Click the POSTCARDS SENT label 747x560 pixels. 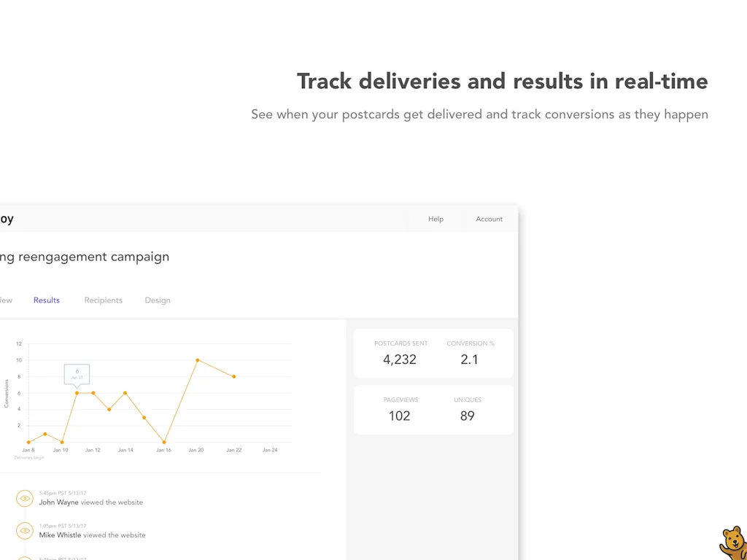pos(401,343)
